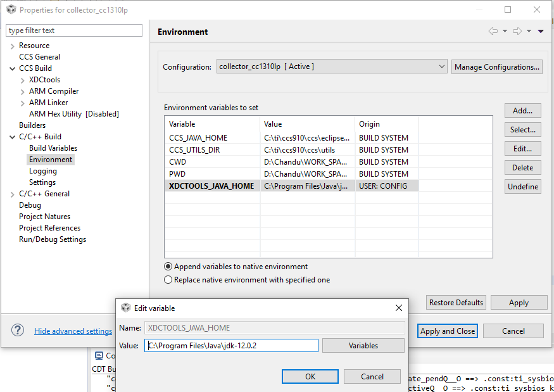Open the Configuration combo box
Screen dimensions: 554x392
(x=332, y=66)
